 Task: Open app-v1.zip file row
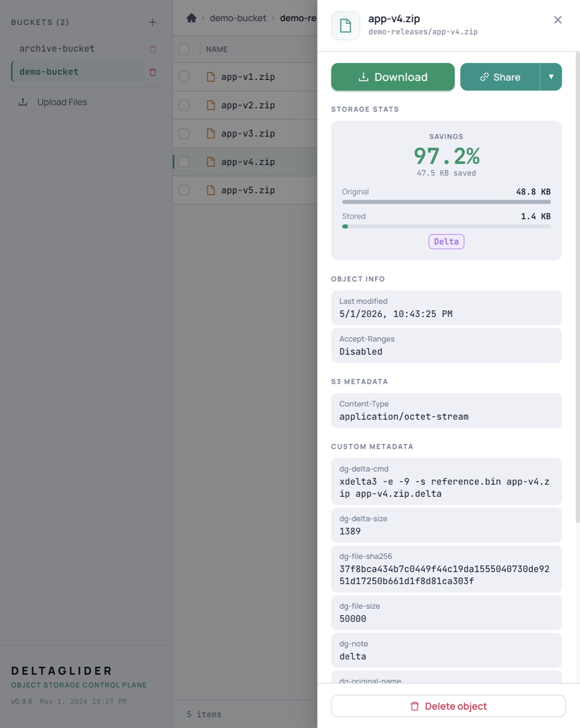click(x=245, y=77)
